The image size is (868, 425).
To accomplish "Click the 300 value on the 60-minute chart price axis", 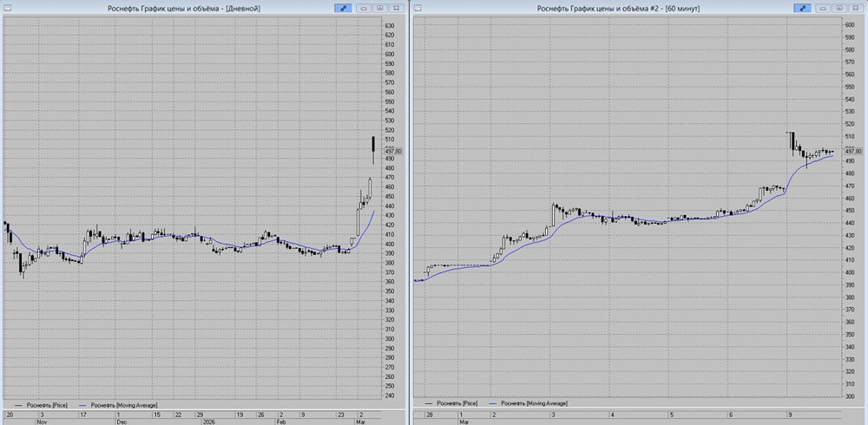I will pyautogui.click(x=849, y=396).
